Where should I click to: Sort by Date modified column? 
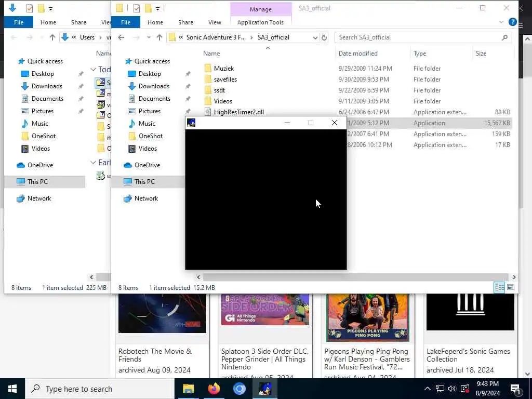click(358, 54)
